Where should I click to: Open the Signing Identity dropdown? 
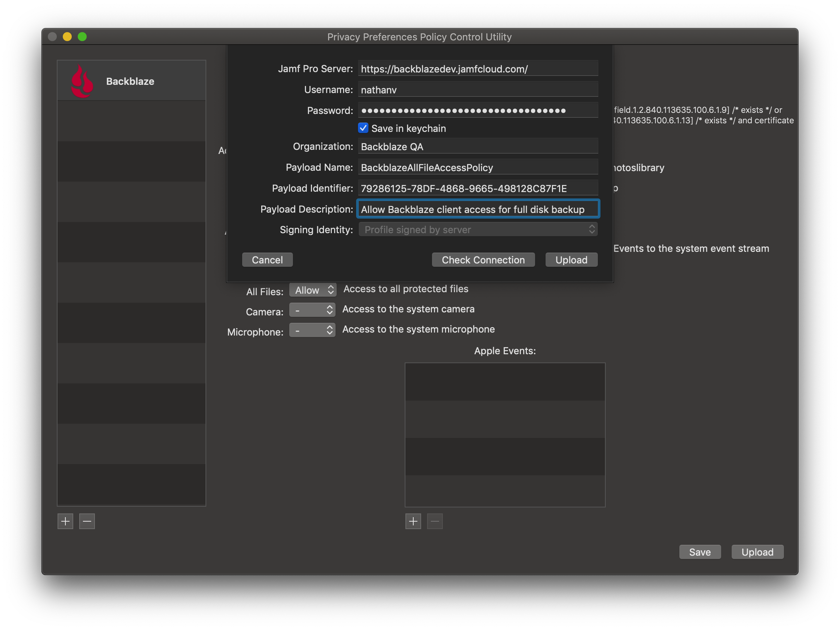tap(478, 229)
